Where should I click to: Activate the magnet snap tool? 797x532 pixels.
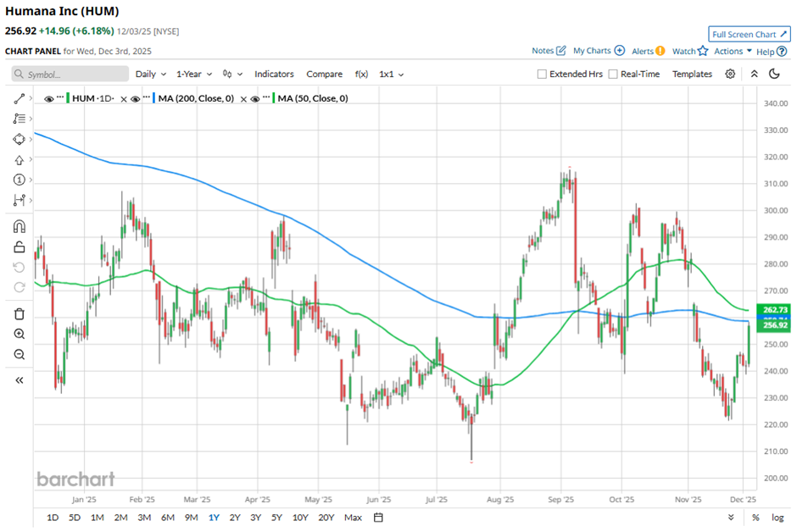[x=20, y=226]
